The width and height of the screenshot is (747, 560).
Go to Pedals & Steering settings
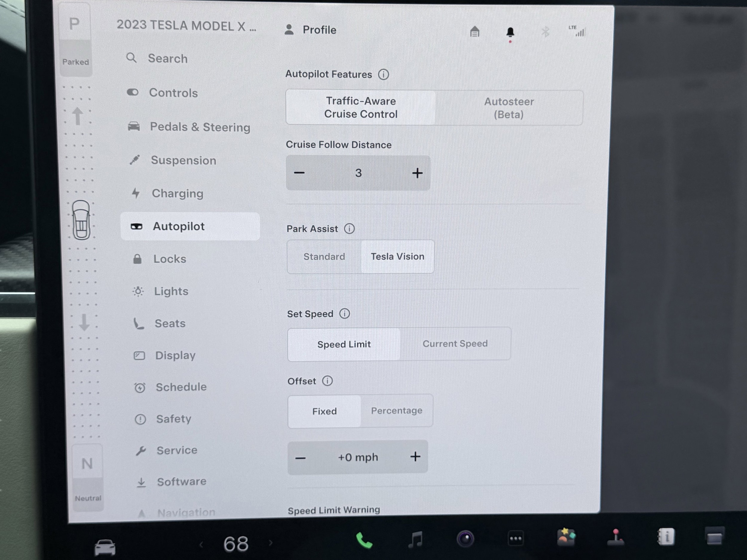pos(200,127)
